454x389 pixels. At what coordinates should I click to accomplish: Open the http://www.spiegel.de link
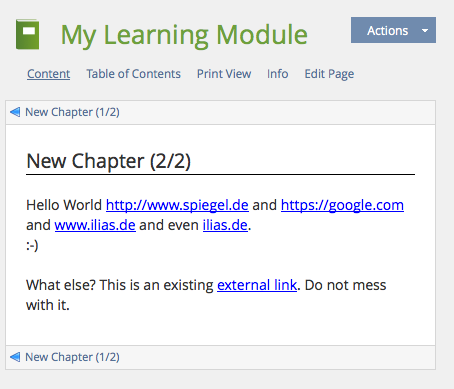[177, 205]
